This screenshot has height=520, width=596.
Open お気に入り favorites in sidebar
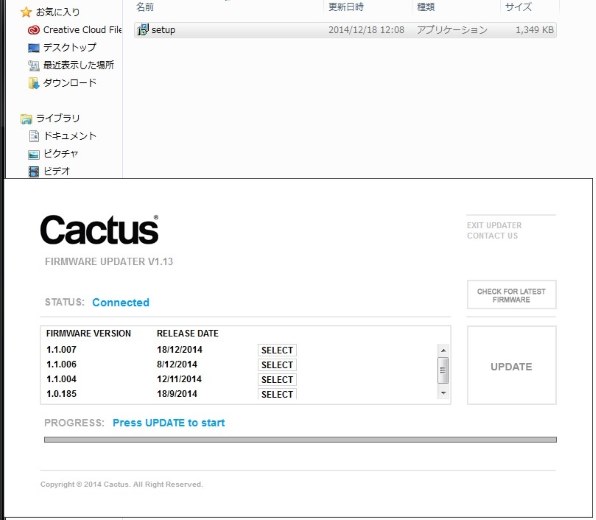point(58,12)
